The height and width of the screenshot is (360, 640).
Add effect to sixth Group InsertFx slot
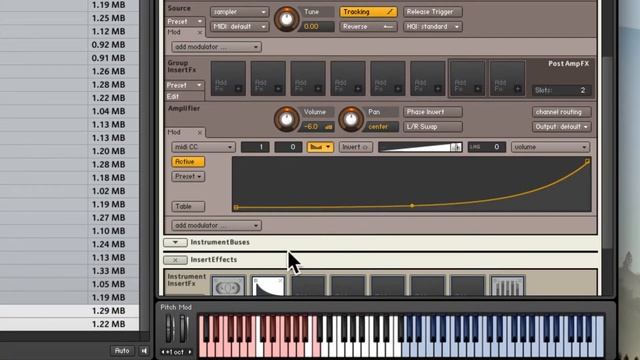click(428, 78)
